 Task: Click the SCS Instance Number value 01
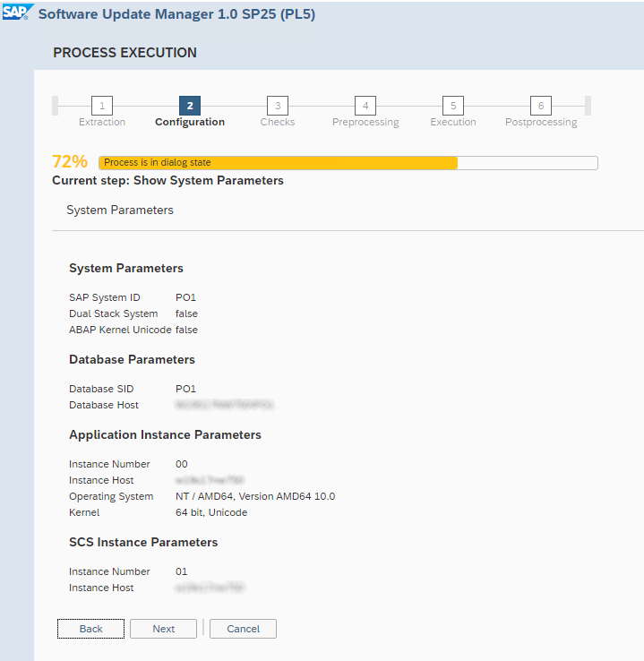(182, 571)
